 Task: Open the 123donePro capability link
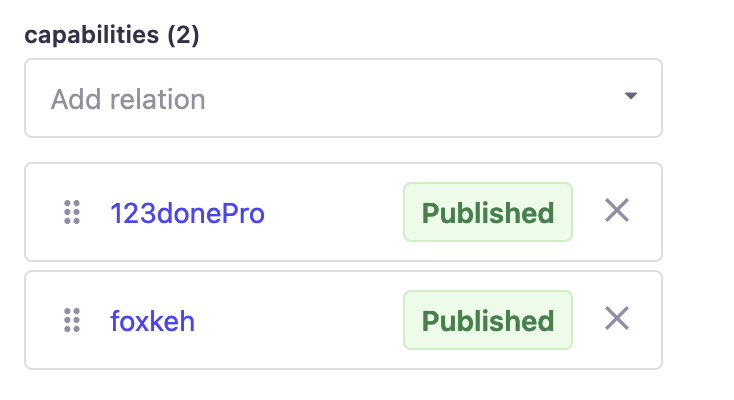pyautogui.click(x=187, y=214)
